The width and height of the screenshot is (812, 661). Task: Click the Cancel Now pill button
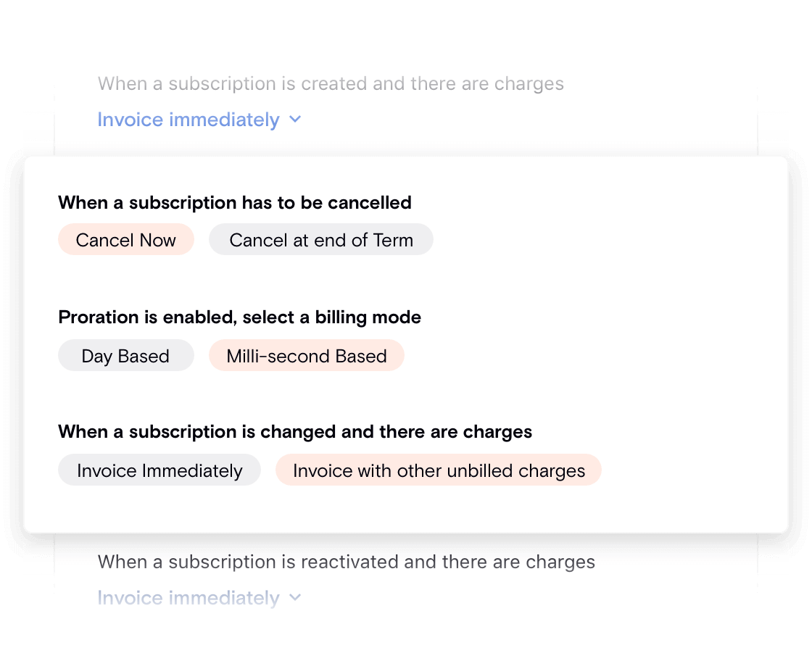click(125, 239)
